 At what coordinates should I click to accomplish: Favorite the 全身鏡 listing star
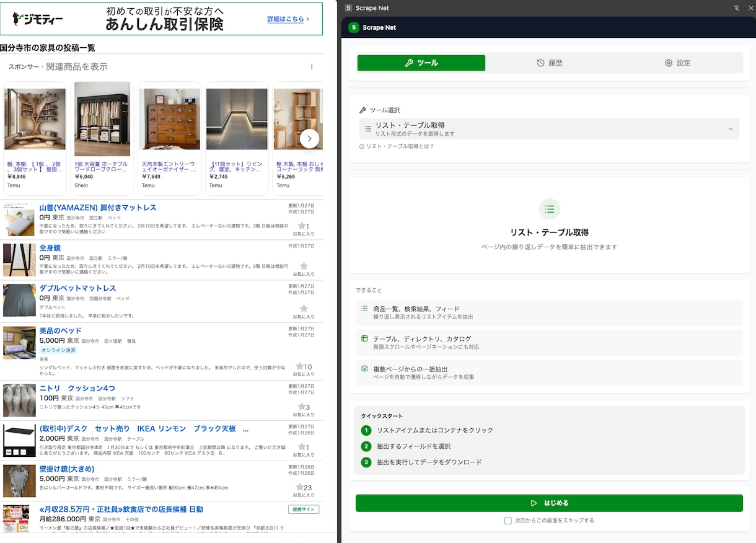[x=304, y=266]
